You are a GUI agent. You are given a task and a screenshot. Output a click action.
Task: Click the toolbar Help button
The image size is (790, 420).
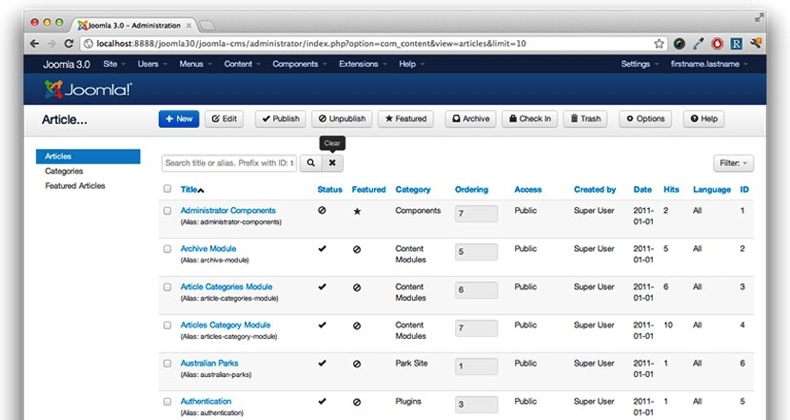[x=704, y=119]
